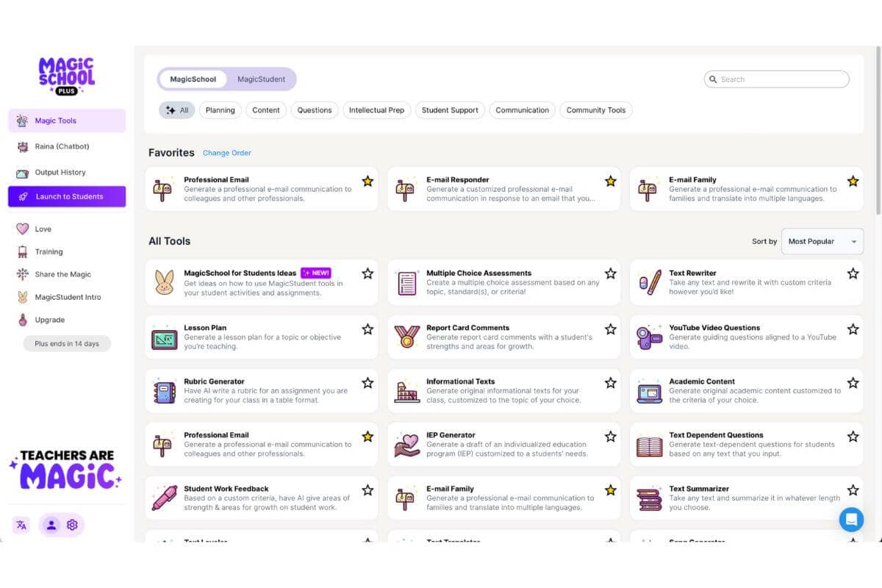Filter tools by Questions
This screenshot has height=588, width=882.
tap(315, 110)
